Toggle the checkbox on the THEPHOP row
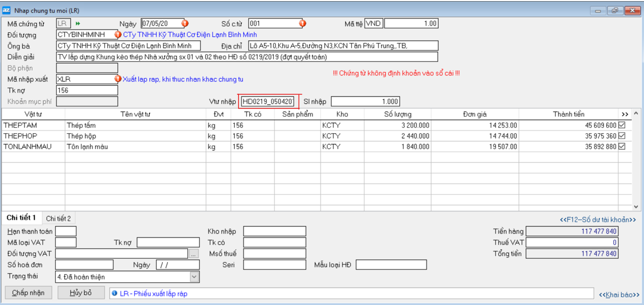The height and width of the screenshot is (305, 644). point(622,136)
